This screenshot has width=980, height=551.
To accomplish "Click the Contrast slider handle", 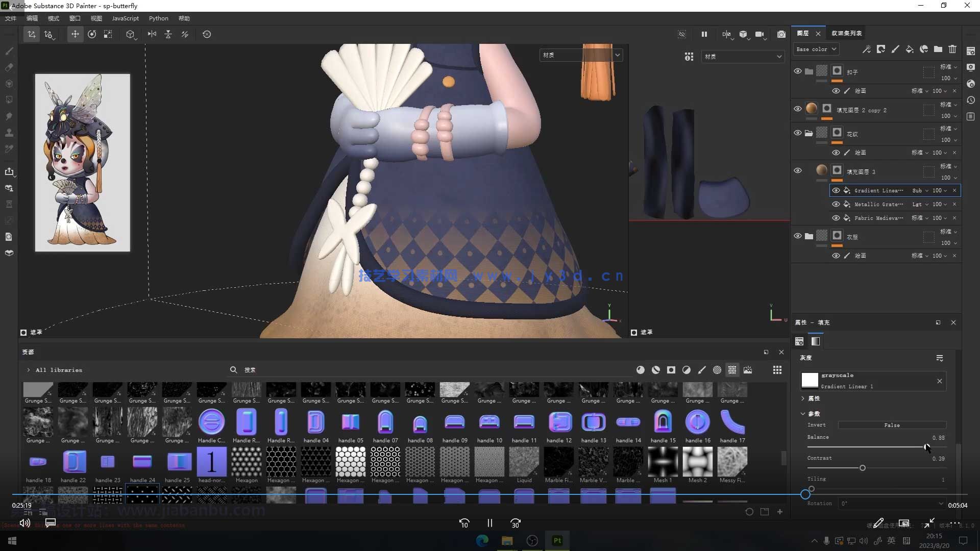I will tap(863, 468).
